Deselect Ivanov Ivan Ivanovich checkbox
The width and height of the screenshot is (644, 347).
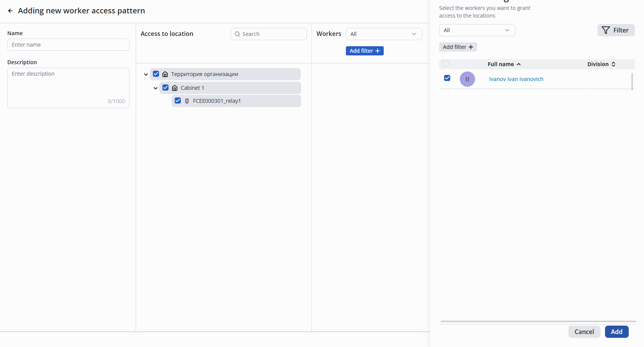(447, 78)
